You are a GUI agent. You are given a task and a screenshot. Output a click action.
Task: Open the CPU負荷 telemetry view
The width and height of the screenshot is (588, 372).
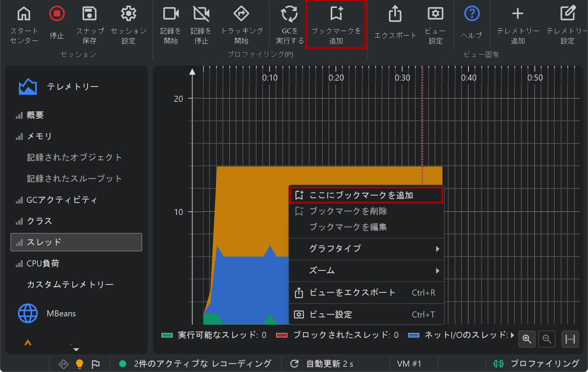(43, 263)
